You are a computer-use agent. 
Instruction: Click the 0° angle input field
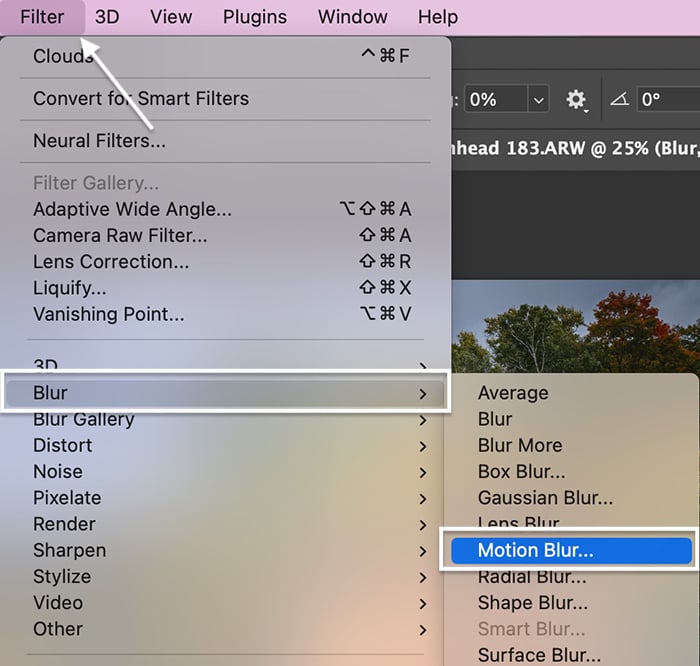668,99
